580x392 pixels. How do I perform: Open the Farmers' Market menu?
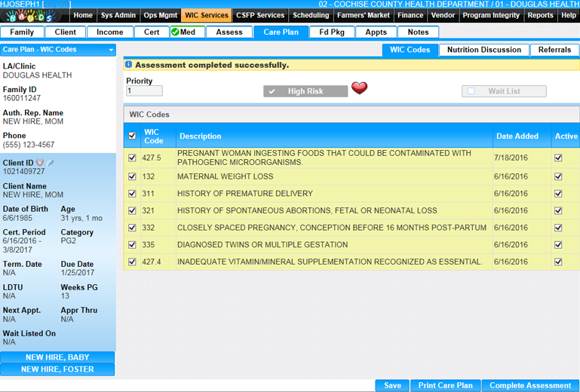pyautogui.click(x=364, y=15)
